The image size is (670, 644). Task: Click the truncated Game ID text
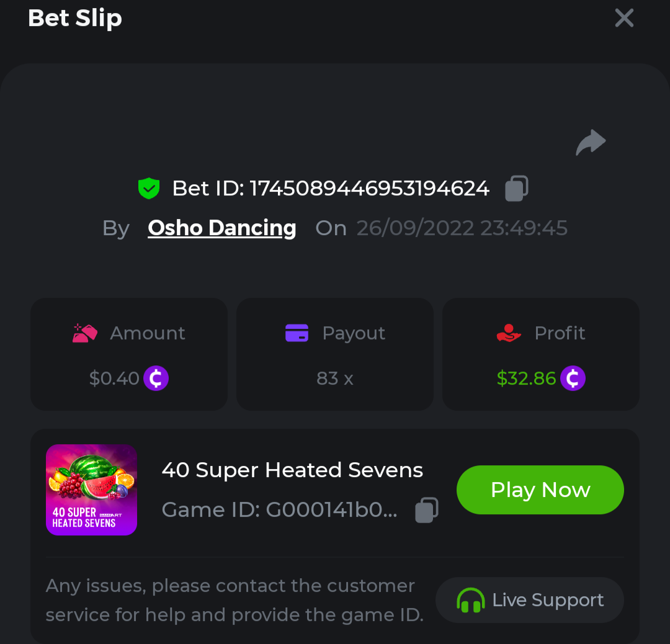coord(279,510)
